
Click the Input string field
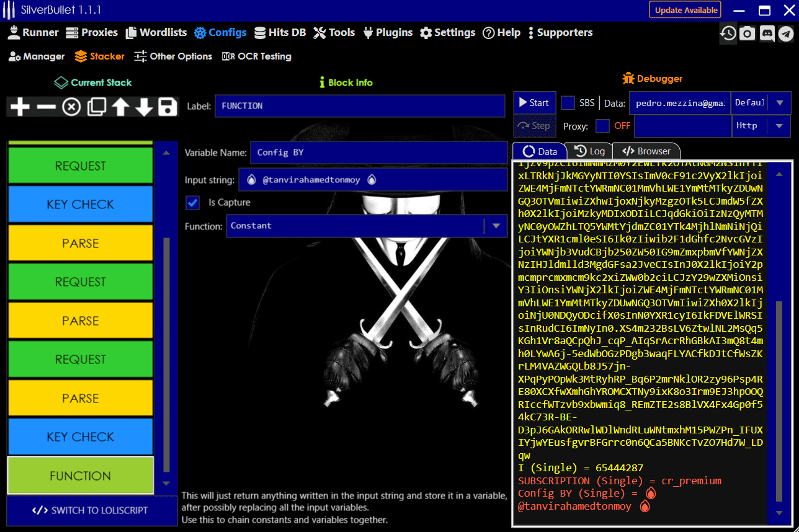pyautogui.click(x=373, y=180)
